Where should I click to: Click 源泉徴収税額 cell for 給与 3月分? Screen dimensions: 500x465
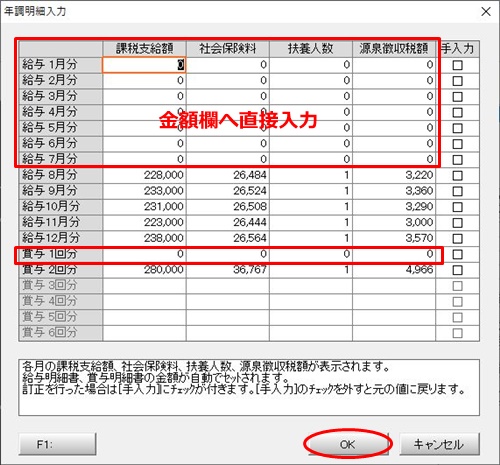click(394, 96)
